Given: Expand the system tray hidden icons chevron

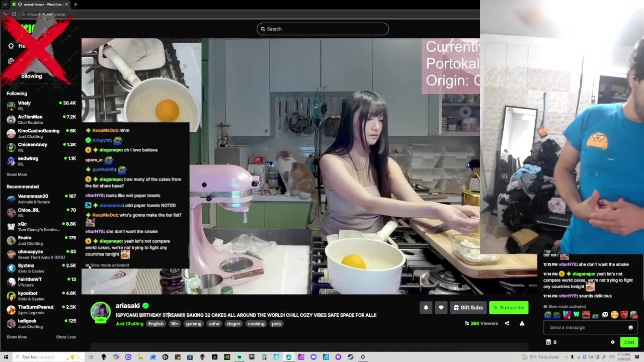Looking at the screenshot, I should [567, 357].
